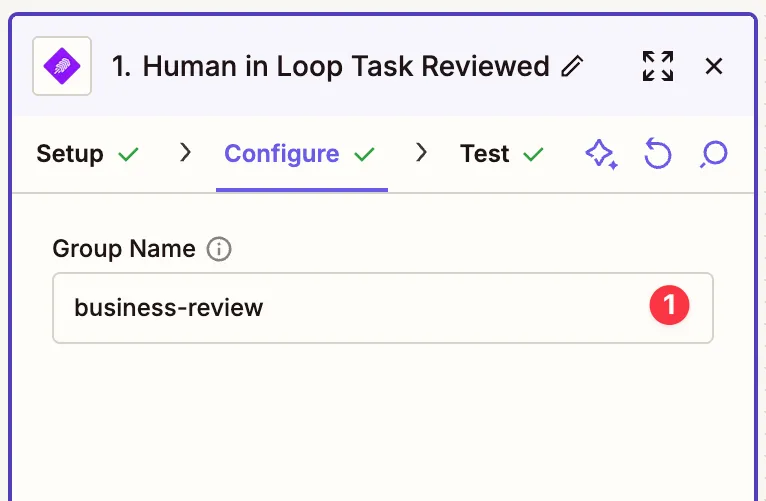766x501 pixels.
Task: Expand the panel to full screen
Action: pyautogui.click(x=658, y=66)
